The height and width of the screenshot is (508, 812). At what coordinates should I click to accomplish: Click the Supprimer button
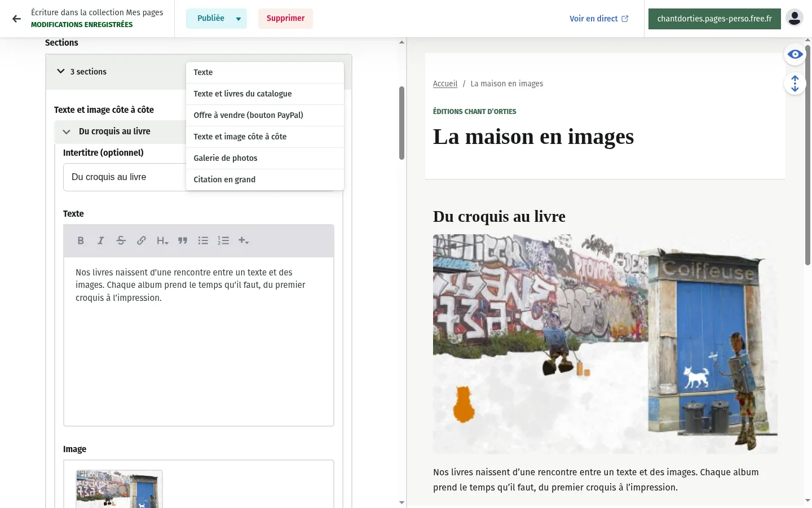tap(285, 19)
